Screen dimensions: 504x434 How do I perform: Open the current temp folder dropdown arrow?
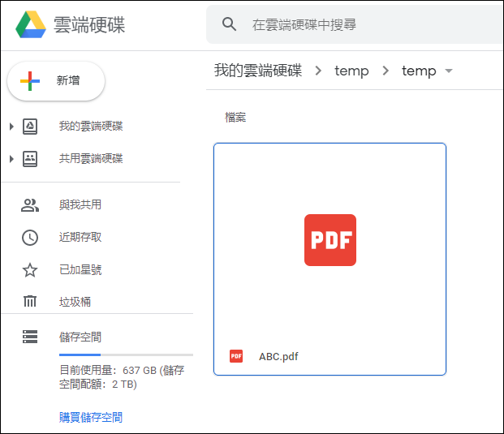(449, 71)
